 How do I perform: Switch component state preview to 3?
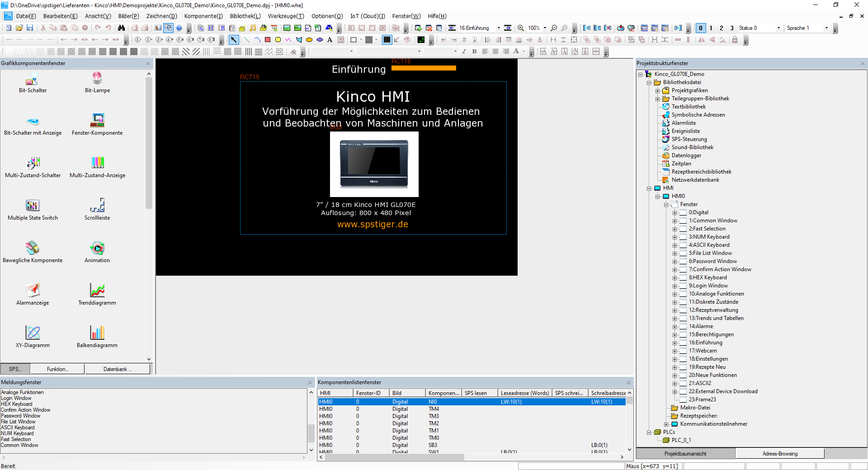(732, 28)
